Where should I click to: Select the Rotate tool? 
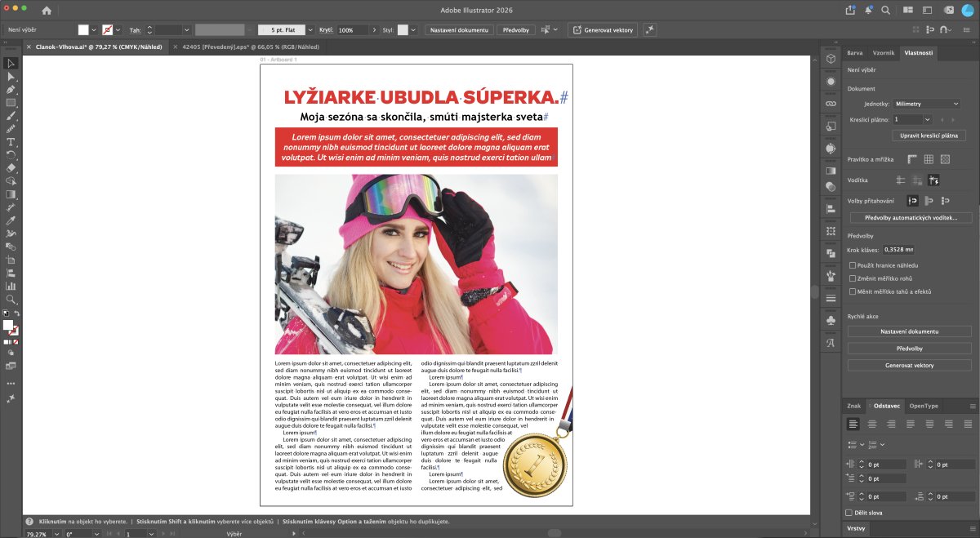click(x=11, y=154)
